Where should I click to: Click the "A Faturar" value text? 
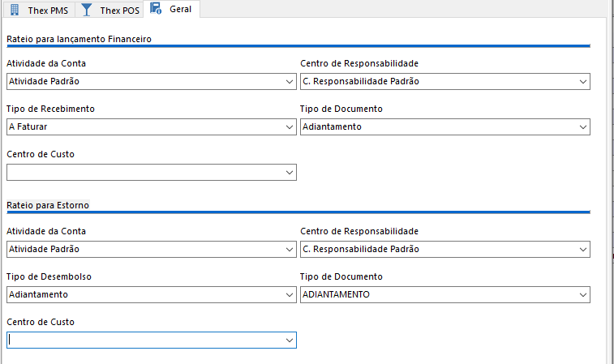click(x=28, y=127)
